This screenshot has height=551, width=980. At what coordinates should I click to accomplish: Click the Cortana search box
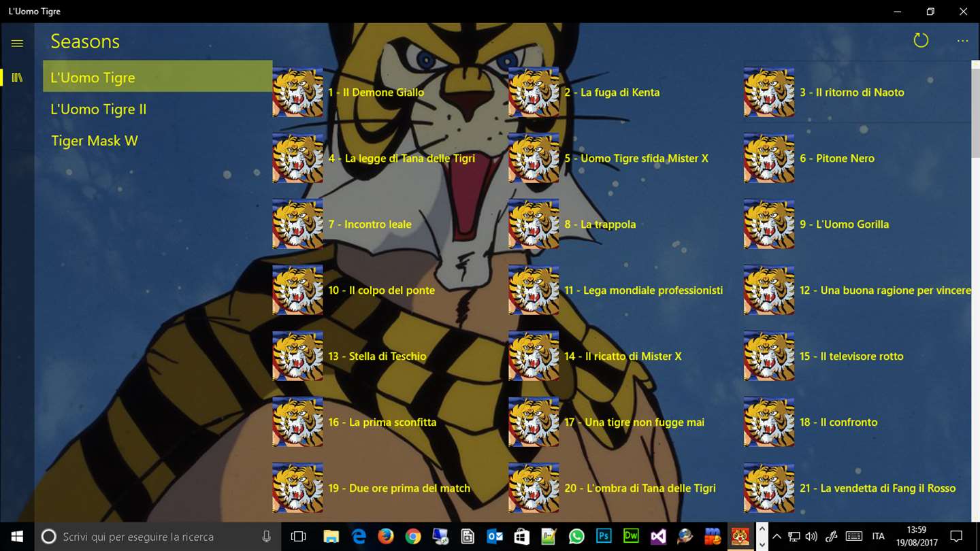(x=157, y=537)
